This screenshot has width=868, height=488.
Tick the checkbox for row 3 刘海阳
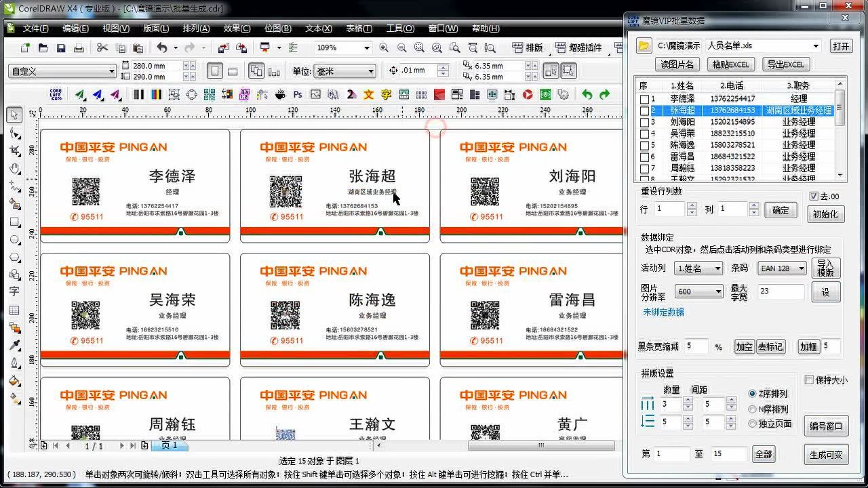644,122
